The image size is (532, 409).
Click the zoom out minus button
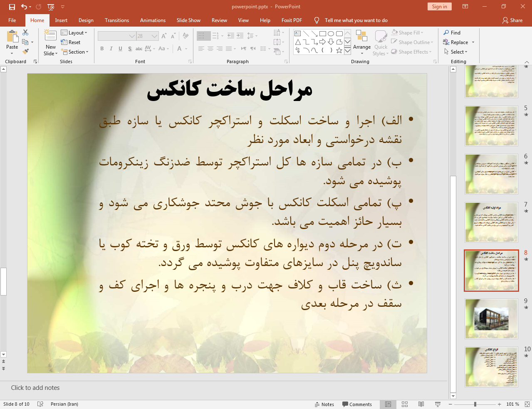click(x=450, y=404)
